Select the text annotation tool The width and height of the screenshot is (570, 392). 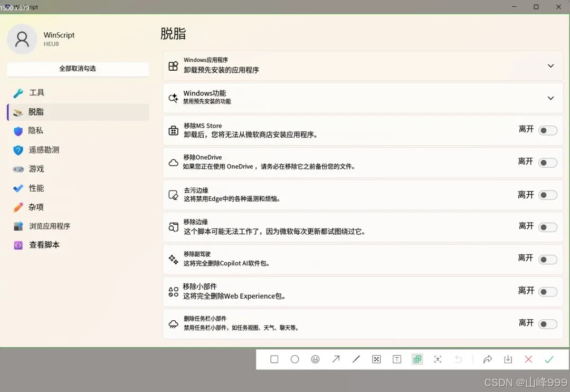tap(397, 359)
